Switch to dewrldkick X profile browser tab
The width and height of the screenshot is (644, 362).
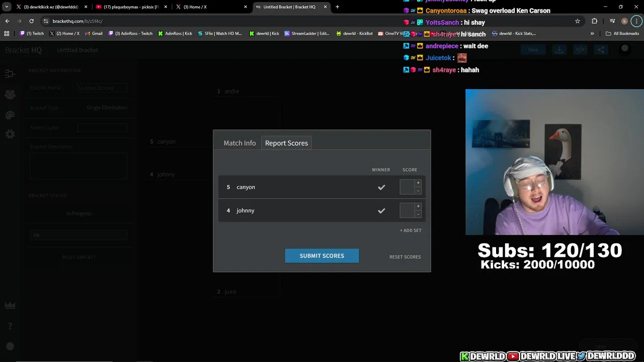point(51,7)
